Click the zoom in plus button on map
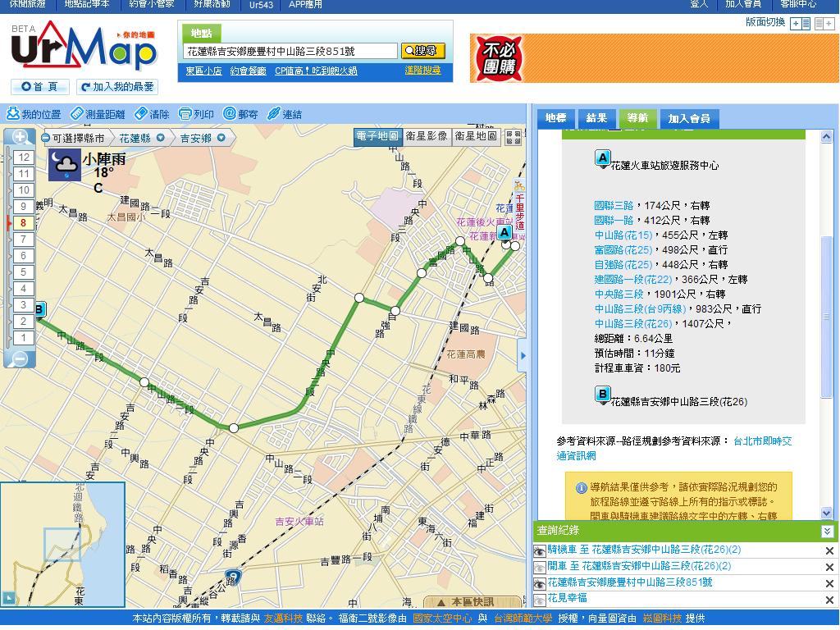 click(x=21, y=137)
